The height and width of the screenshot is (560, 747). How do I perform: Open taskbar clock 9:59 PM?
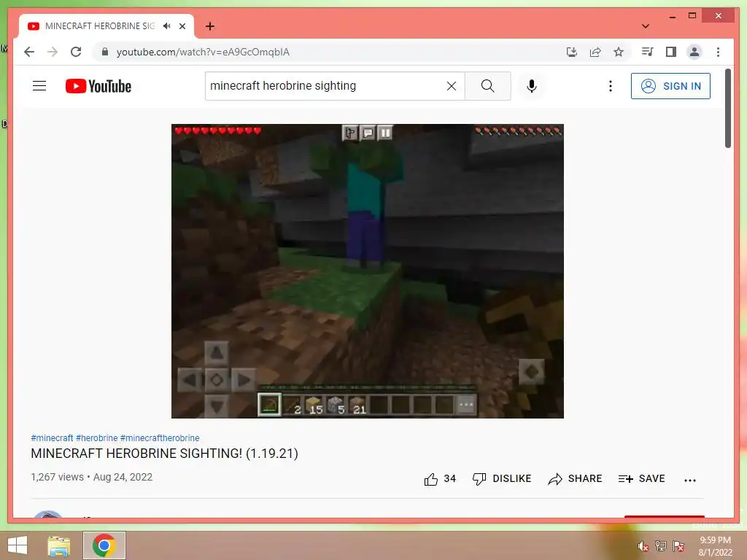click(x=715, y=546)
